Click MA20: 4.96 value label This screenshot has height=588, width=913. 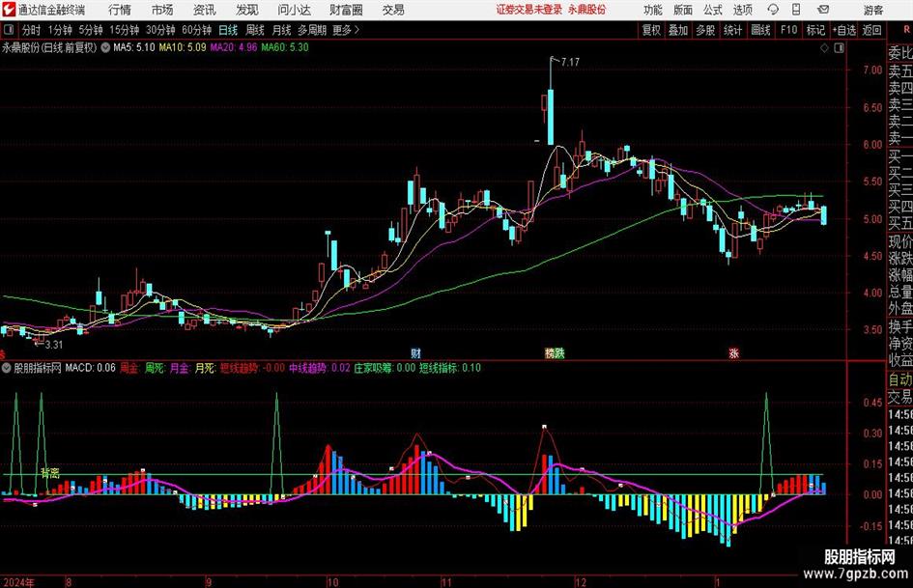click(234, 47)
